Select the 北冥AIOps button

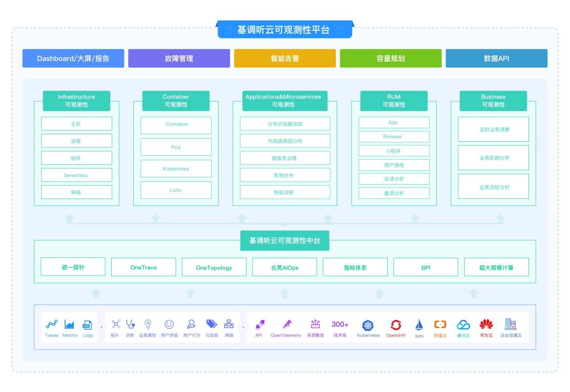click(x=285, y=267)
